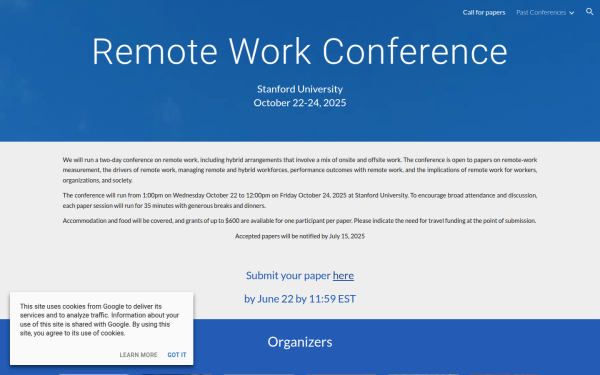The image size is (600, 375).
Task: Select the deadline text June 22 11:59 EST
Action: click(x=300, y=299)
